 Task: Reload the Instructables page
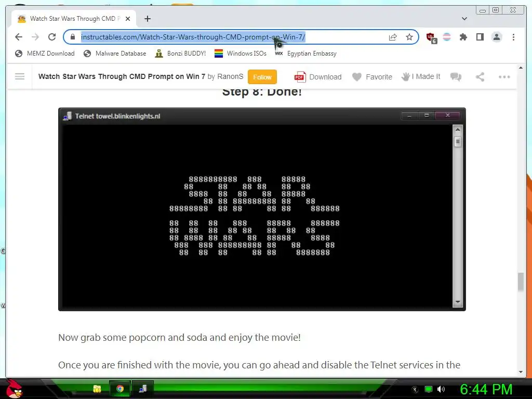point(52,37)
